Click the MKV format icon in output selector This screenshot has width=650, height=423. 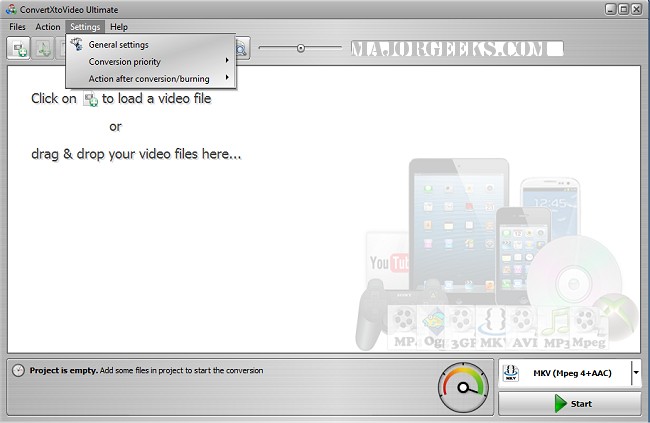click(511, 373)
